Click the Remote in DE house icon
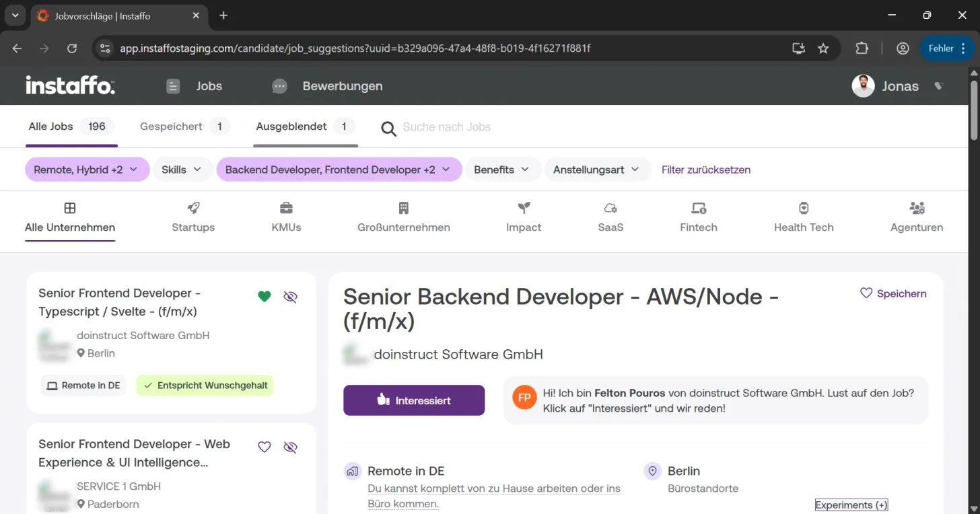Image resolution: width=980 pixels, height=514 pixels. 352,471
